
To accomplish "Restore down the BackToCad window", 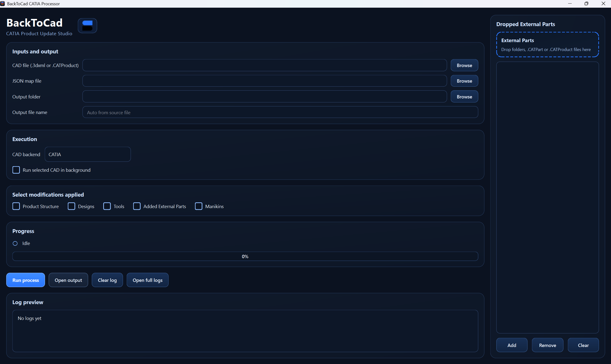I will point(587,4).
